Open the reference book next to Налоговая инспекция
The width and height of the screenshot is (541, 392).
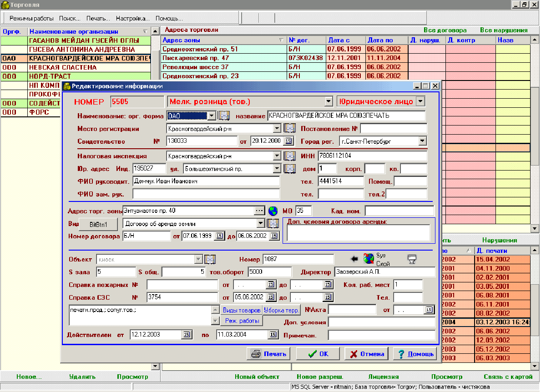coord(290,156)
